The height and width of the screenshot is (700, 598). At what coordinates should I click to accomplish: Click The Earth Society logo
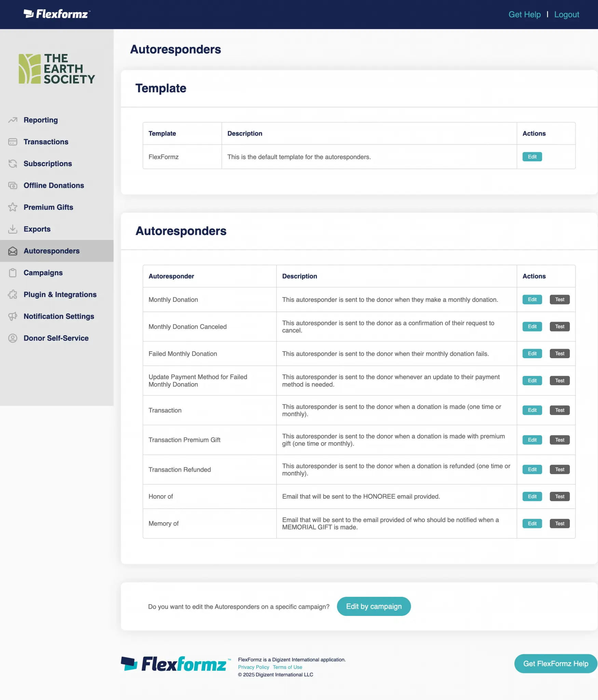coord(57,69)
